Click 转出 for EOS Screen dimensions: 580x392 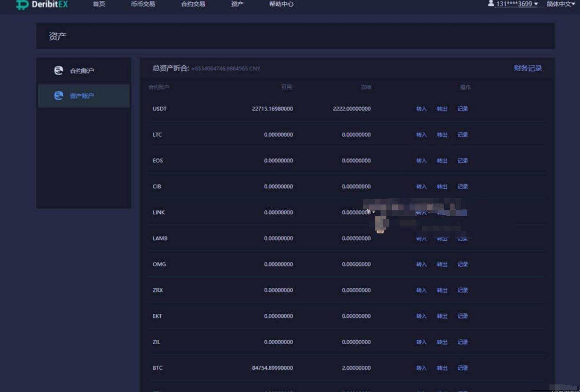coord(442,161)
